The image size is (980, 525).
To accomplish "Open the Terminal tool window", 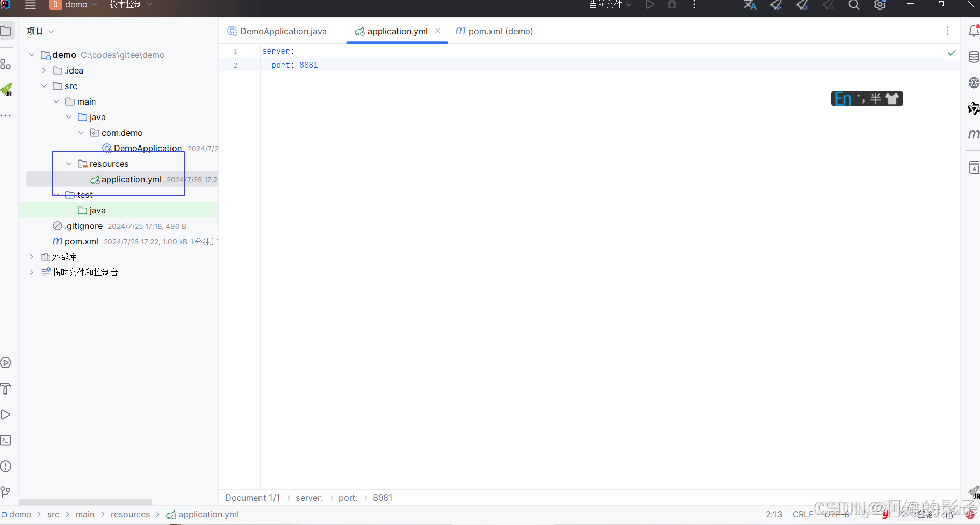I will [6, 441].
